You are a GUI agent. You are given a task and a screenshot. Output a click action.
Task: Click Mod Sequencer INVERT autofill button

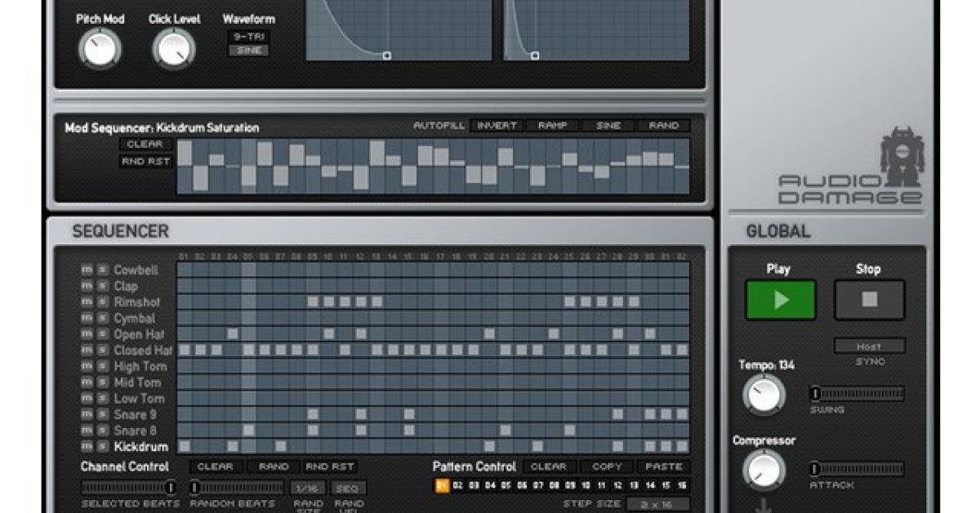[x=497, y=126]
